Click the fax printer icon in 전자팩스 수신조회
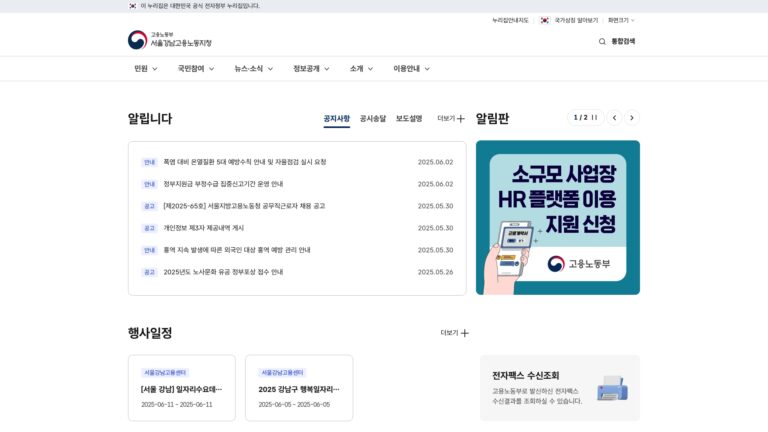Viewport: 768px width, 432px height. pos(612,388)
